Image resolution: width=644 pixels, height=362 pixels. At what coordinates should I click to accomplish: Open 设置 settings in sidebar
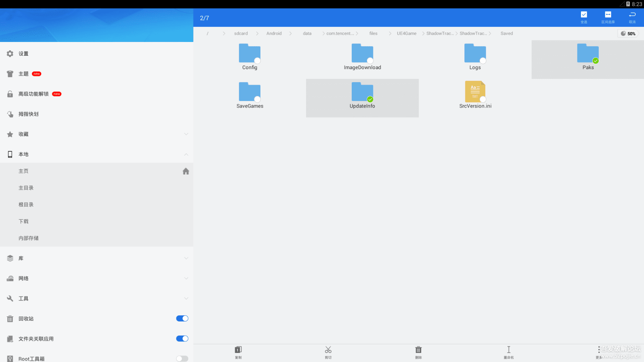pos(97,54)
